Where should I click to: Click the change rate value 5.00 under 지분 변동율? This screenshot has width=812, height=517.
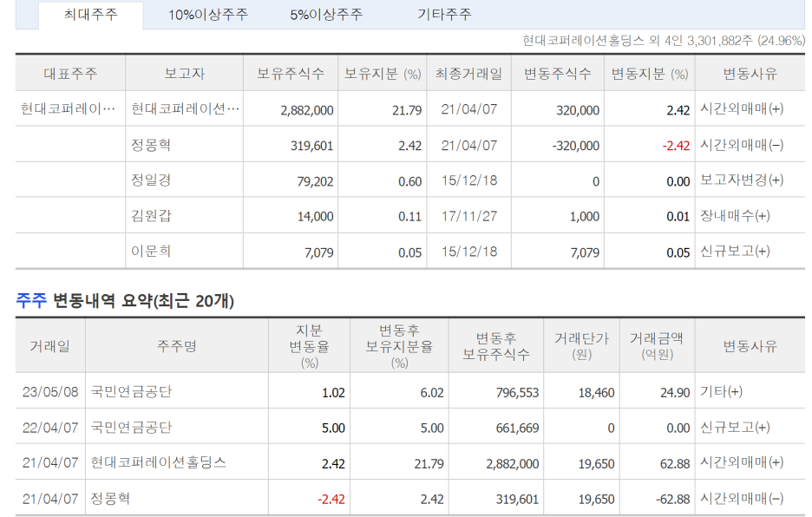tap(333, 428)
